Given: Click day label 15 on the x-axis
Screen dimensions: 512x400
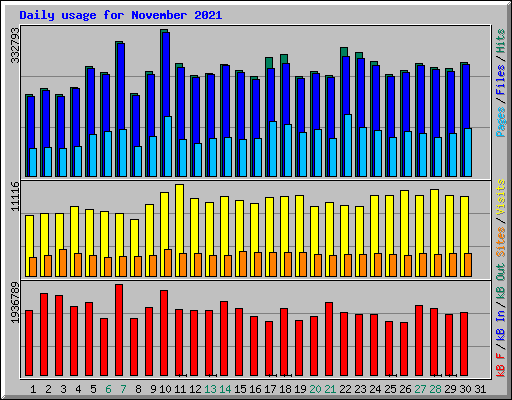Looking at the screenshot, I should (x=240, y=389).
